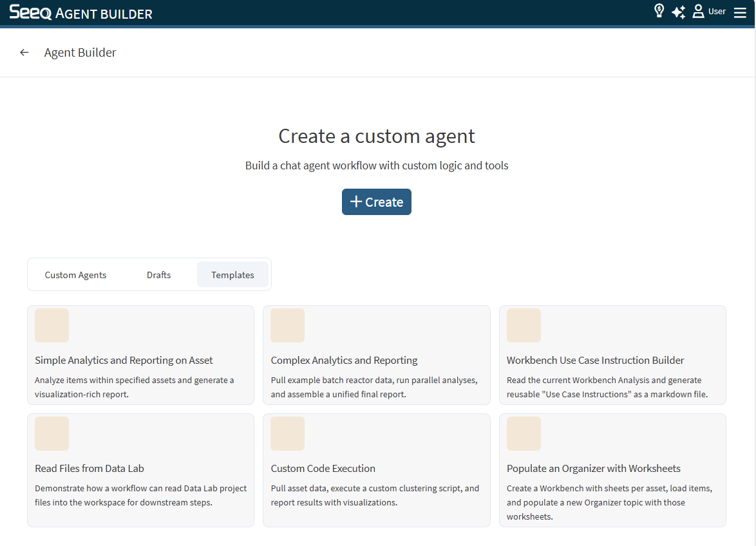Click Simple Analytics and Reporting template icon

(x=52, y=325)
